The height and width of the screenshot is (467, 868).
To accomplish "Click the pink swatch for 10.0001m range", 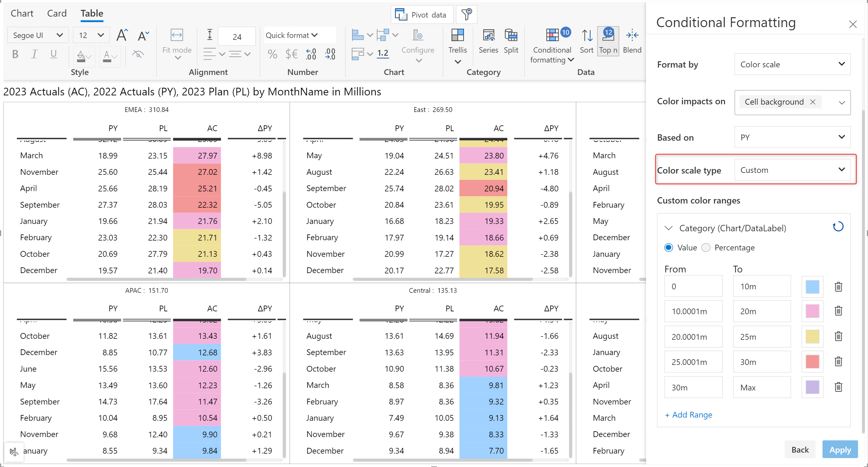I will coord(812,311).
